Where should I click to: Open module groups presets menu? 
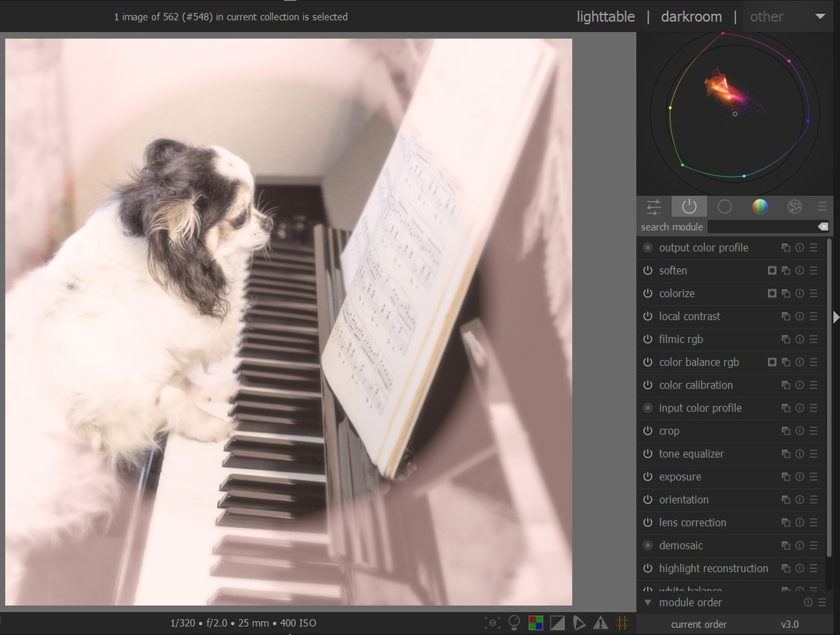pos(822,207)
